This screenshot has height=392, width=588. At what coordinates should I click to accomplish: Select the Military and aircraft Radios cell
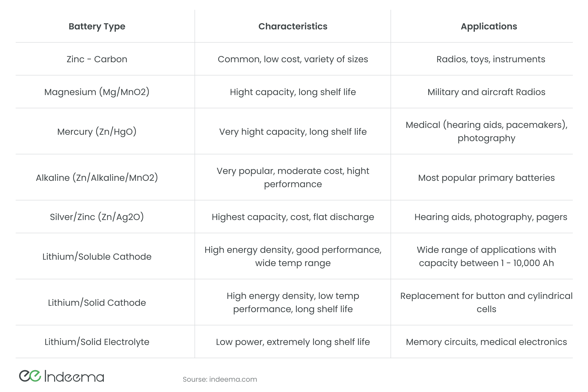coord(486,92)
